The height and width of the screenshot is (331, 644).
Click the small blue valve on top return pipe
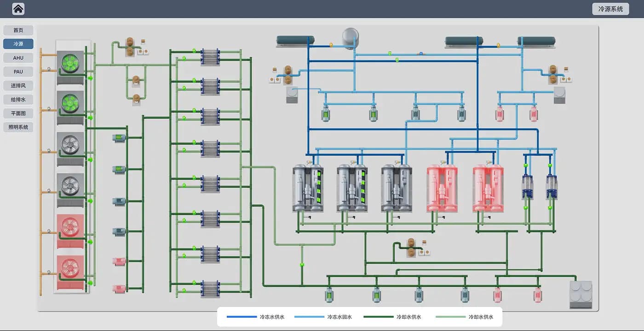coord(420,54)
